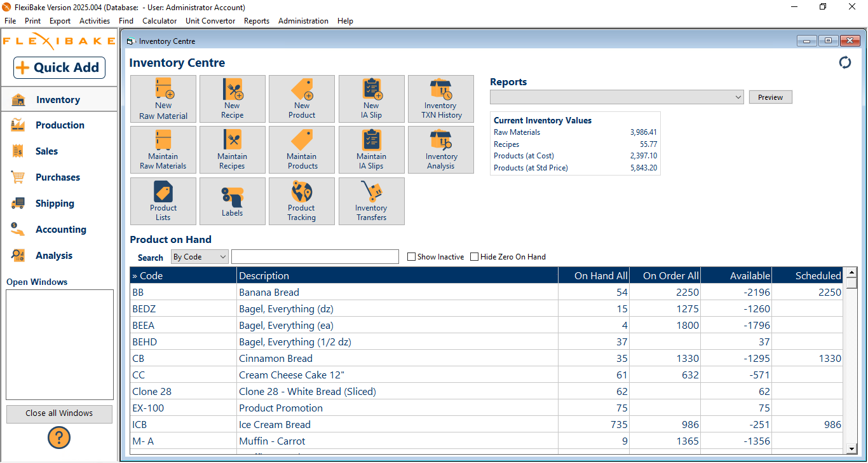The image size is (868, 463).
Task: Open Product Lists
Action: coord(163,201)
